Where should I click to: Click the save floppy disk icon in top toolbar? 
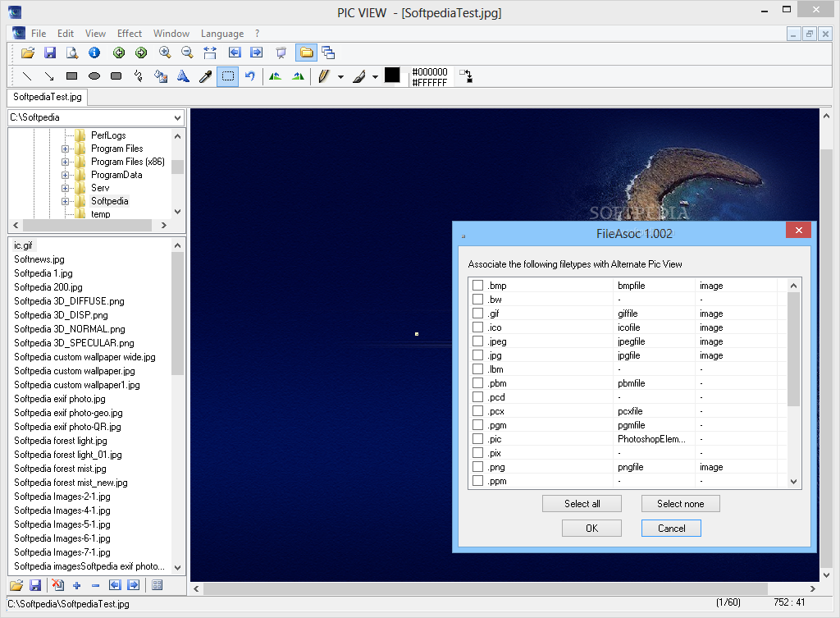pyautogui.click(x=50, y=53)
